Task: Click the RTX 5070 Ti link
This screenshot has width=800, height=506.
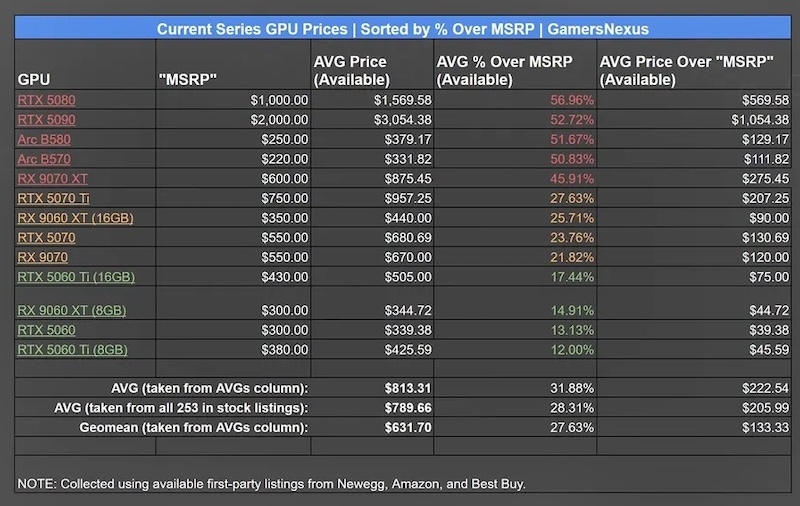Action: click(54, 198)
